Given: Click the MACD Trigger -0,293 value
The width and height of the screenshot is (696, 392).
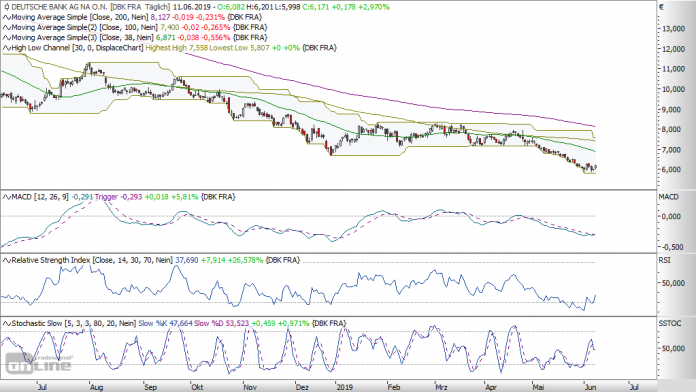Looking at the screenshot, I should [119, 197].
